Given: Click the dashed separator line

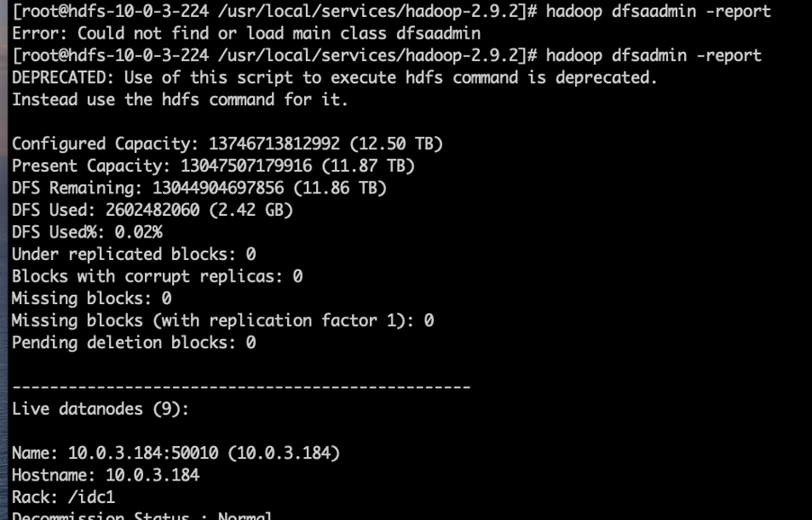Looking at the screenshot, I should pos(241,387).
